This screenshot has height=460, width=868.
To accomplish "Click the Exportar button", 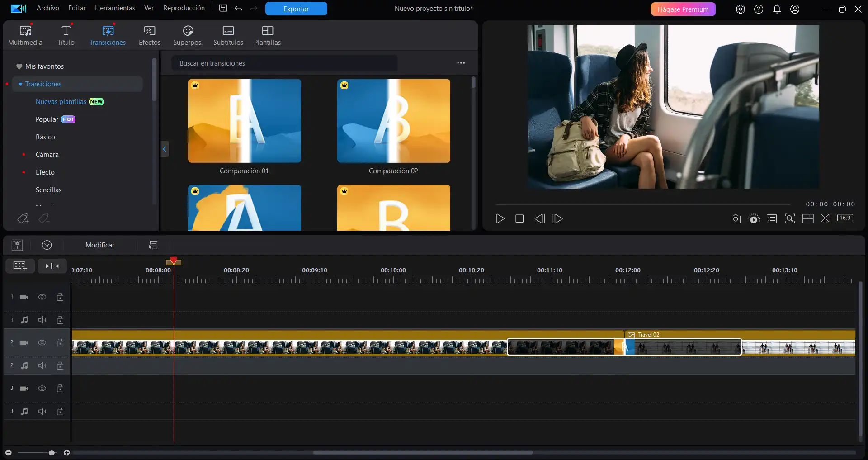I will pos(296,9).
